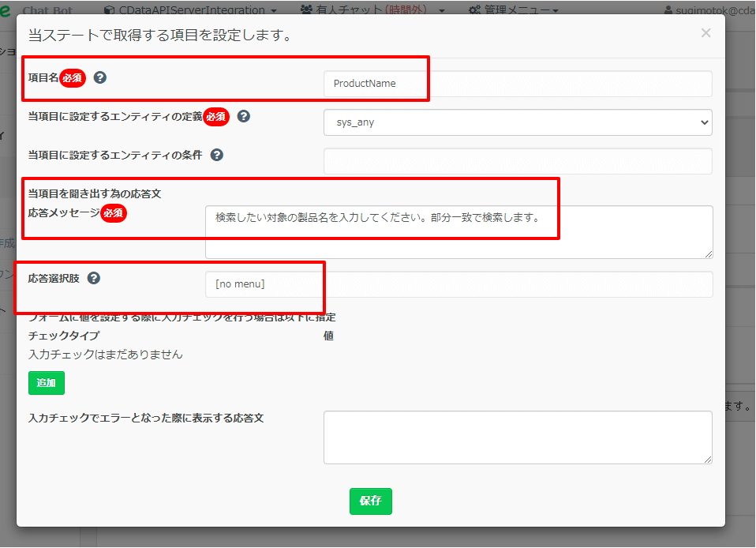This screenshot has width=756, height=548.
Task: Click the dialog title text
Action: pyautogui.click(x=159, y=36)
